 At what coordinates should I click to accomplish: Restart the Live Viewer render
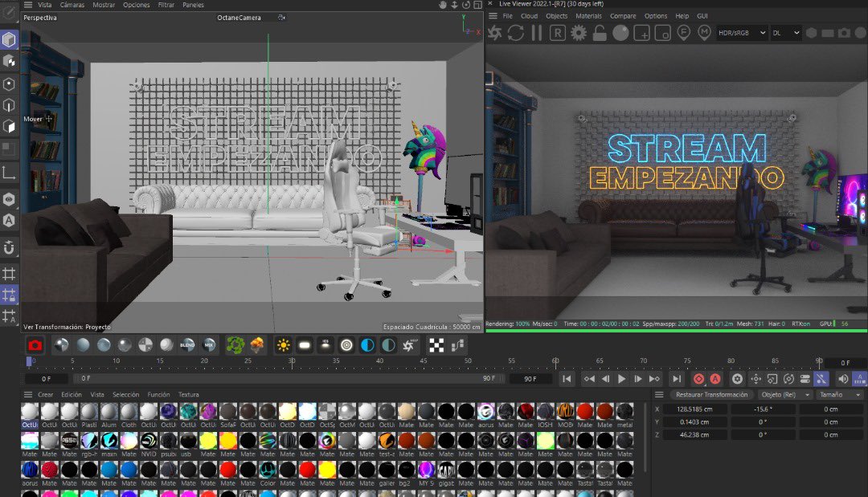coord(516,33)
